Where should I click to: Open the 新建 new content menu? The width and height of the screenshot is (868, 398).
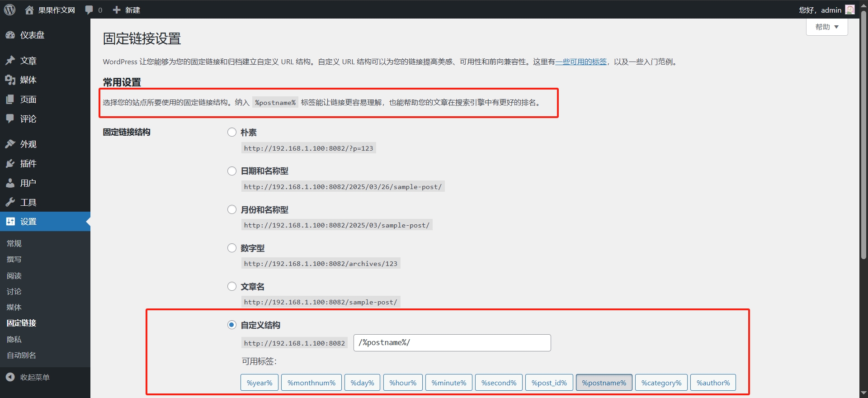point(127,10)
